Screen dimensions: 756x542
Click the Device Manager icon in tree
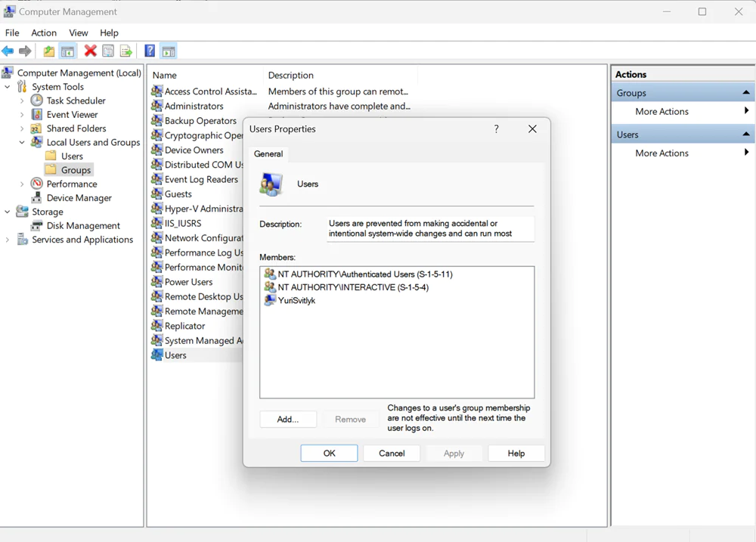point(36,198)
